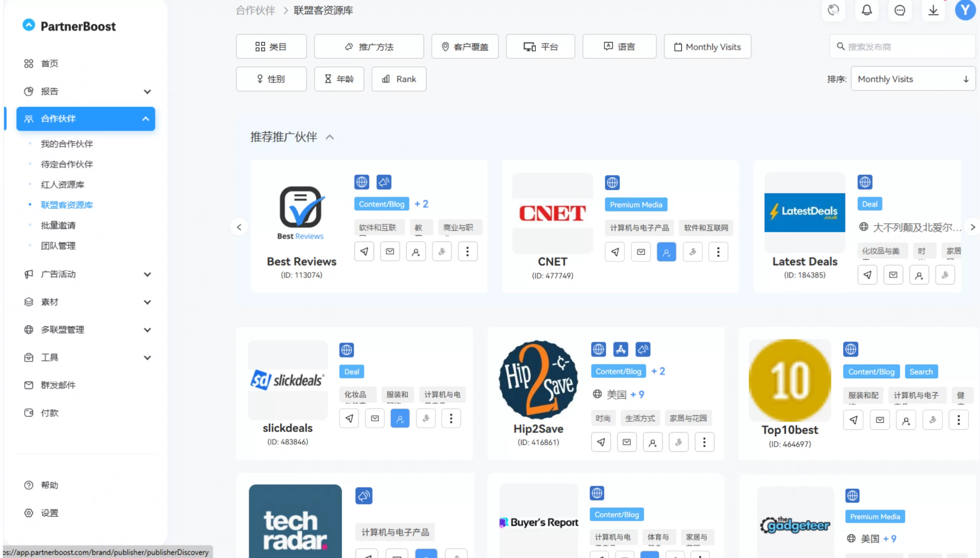
Task: Click the language switch icon in header
Action: point(833,10)
